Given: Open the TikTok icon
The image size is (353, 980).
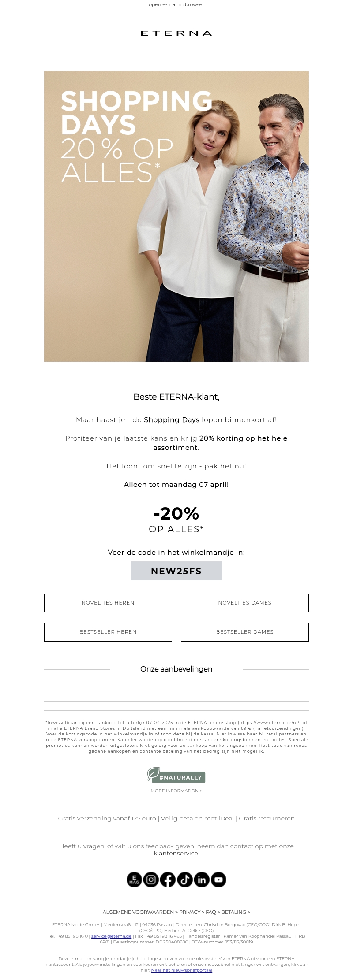Looking at the screenshot, I should pyautogui.click(x=185, y=880).
